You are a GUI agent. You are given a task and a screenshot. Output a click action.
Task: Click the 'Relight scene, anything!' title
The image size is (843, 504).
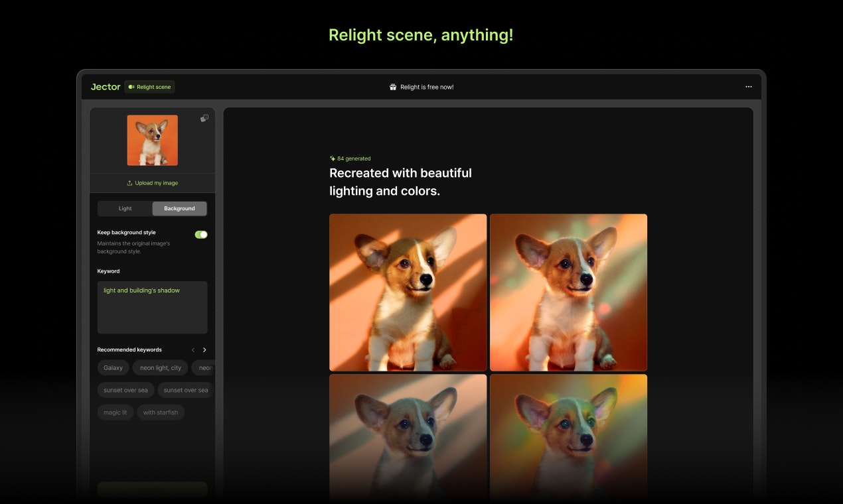pos(421,35)
